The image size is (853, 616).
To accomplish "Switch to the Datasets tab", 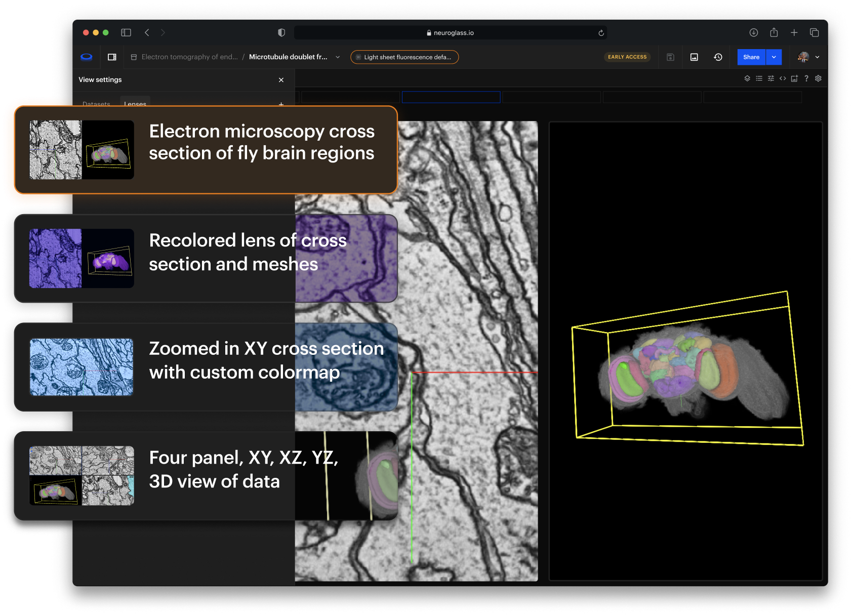I will pyautogui.click(x=96, y=103).
